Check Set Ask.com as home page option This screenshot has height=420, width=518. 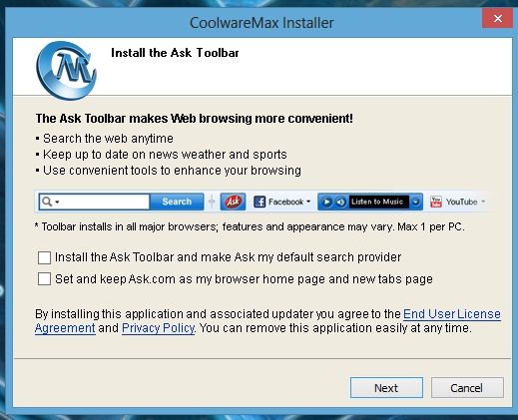[44, 279]
